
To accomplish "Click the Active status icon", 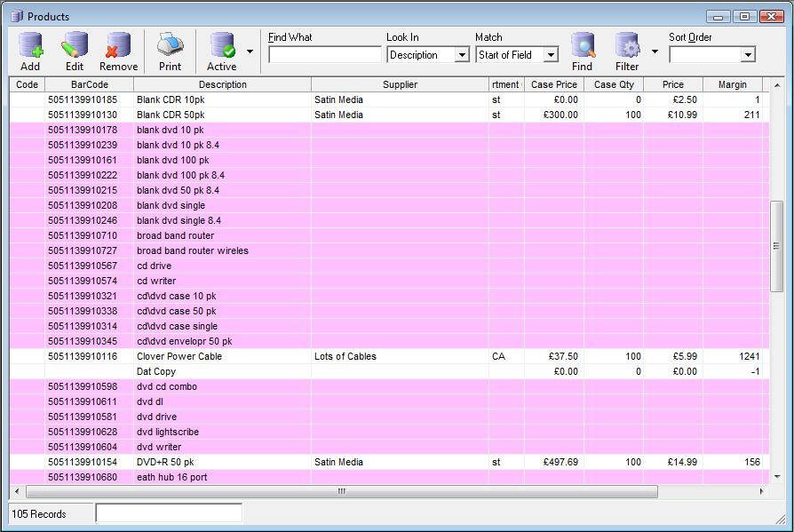I will pyautogui.click(x=221, y=46).
